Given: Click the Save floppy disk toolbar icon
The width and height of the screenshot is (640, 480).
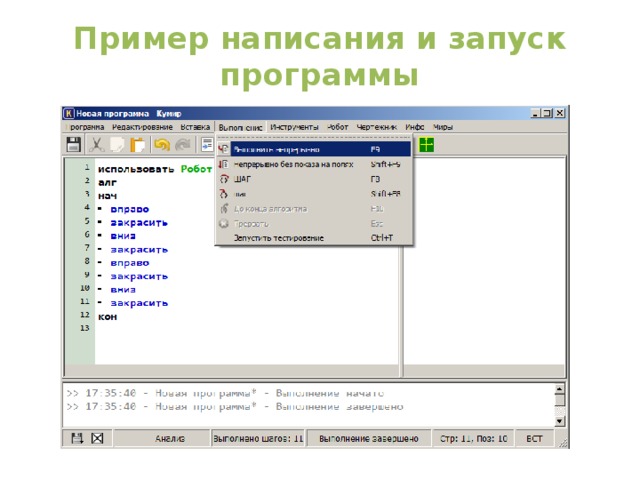Looking at the screenshot, I should coord(73,144).
